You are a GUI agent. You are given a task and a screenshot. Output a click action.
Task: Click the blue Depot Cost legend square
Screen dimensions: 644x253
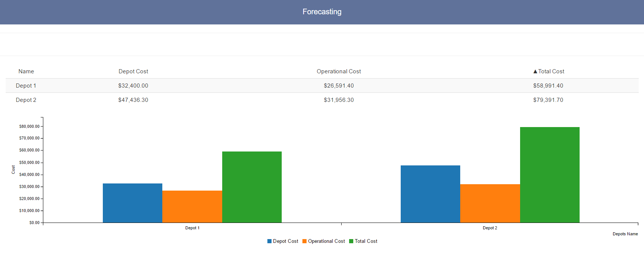click(x=269, y=241)
